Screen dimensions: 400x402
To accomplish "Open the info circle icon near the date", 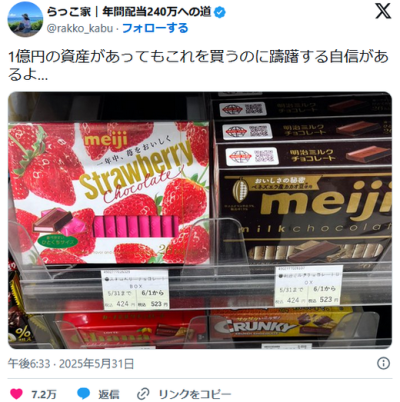I will click(x=383, y=363).
